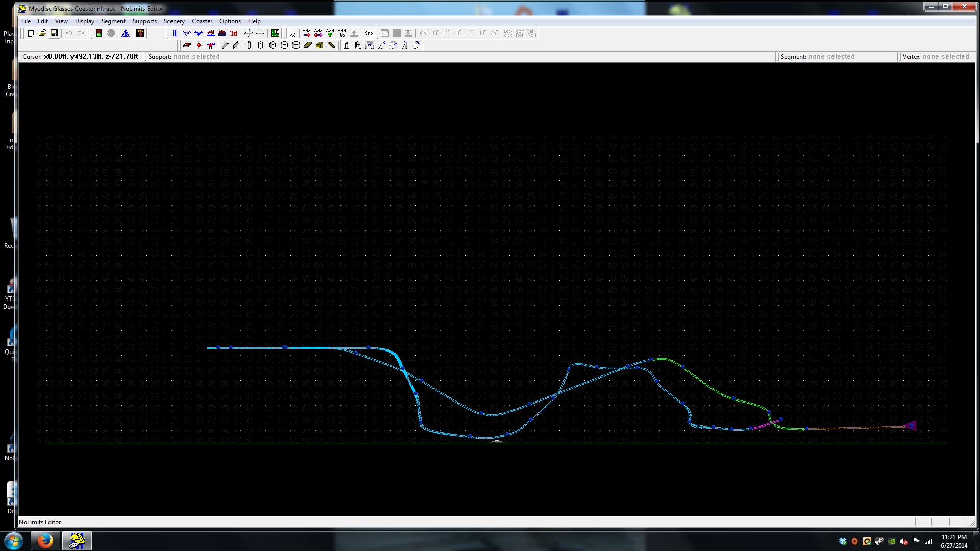Open Firefox from the taskbar
This screenshot has height=551, width=980.
point(45,540)
